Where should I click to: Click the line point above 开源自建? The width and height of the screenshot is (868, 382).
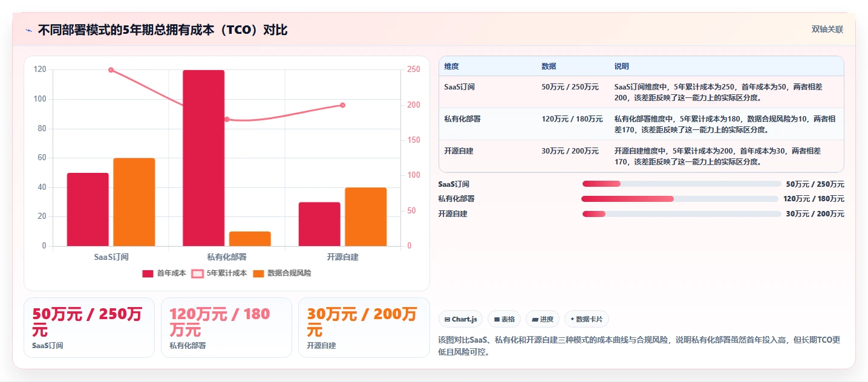click(342, 105)
